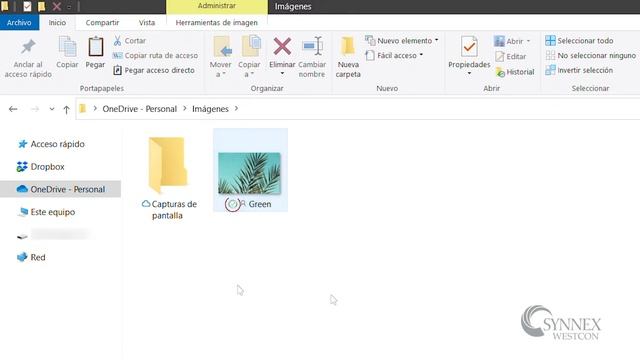Click the Administrar contextual tab
This screenshot has height=360, width=640.
point(217,6)
